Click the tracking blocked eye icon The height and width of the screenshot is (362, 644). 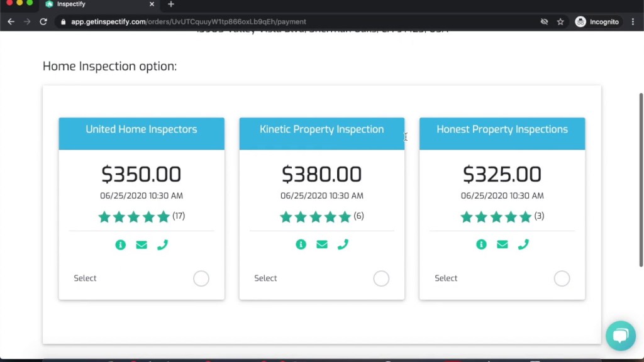click(544, 22)
